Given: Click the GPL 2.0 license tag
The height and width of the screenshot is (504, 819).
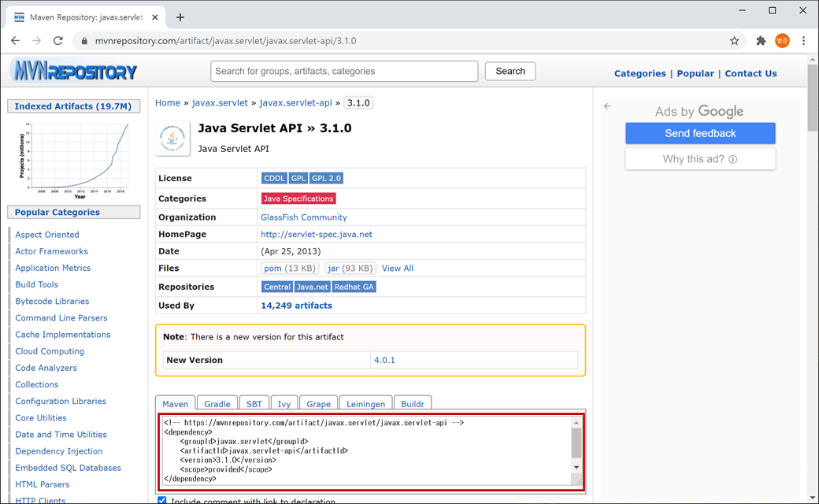Looking at the screenshot, I should pos(327,178).
